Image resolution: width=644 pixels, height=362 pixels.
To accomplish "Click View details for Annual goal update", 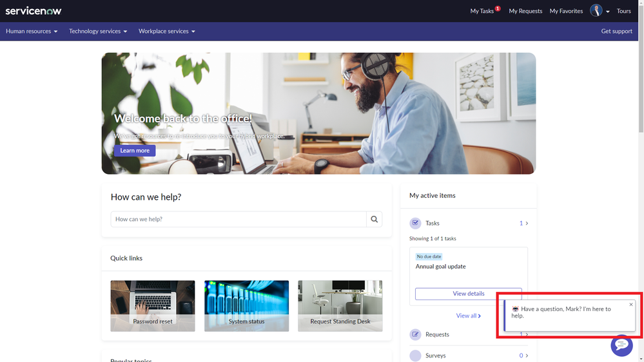I will tap(468, 294).
